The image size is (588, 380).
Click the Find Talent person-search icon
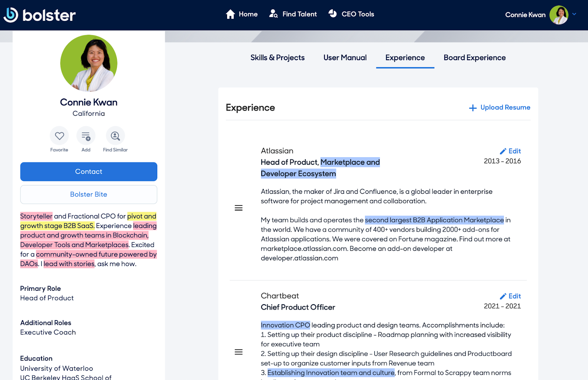coord(273,14)
